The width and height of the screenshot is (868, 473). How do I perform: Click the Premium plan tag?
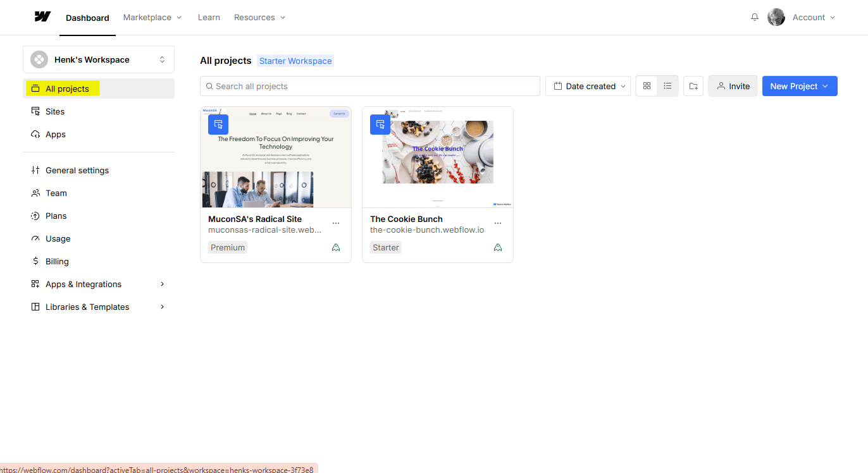(228, 247)
